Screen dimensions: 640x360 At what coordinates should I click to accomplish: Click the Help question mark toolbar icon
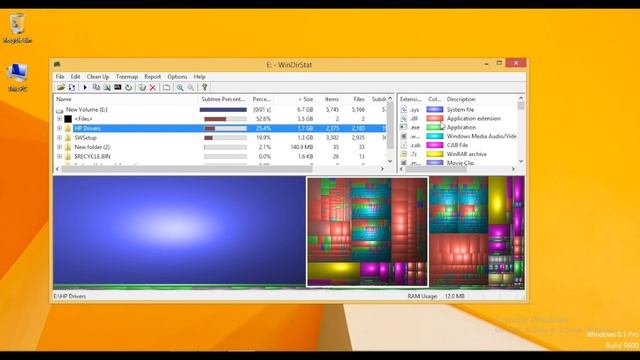[x=204, y=87]
